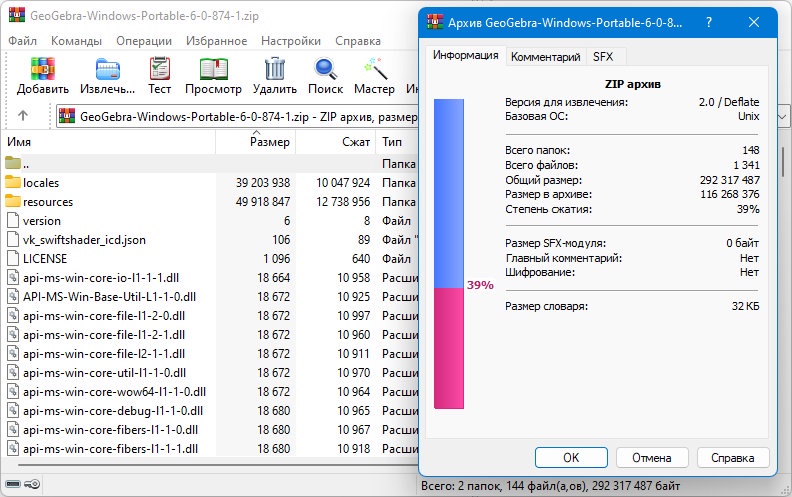Click the api-ms-win-core-io-l1-1-1.dll file icon

[x=13, y=277]
